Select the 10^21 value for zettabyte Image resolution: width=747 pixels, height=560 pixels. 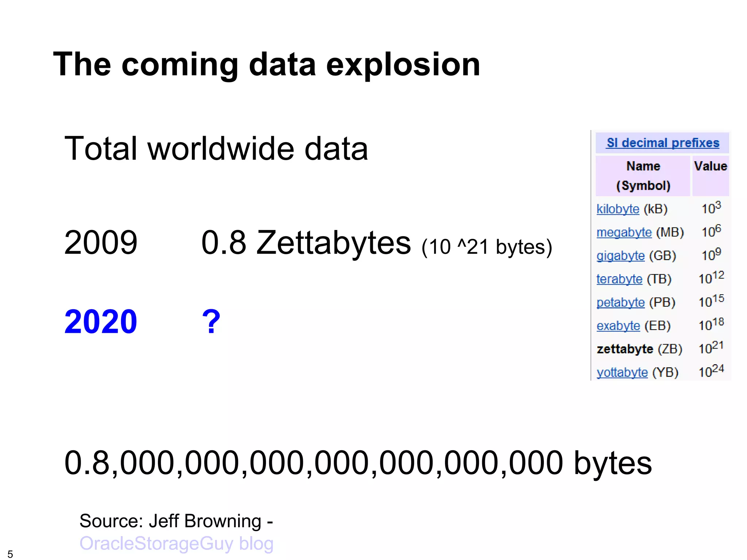click(711, 347)
